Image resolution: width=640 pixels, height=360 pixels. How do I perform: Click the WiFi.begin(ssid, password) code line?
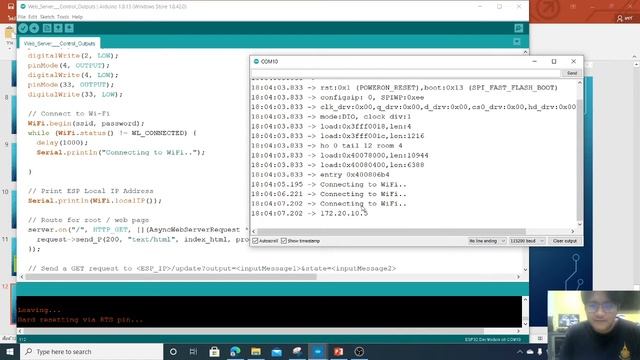[x=86, y=124]
